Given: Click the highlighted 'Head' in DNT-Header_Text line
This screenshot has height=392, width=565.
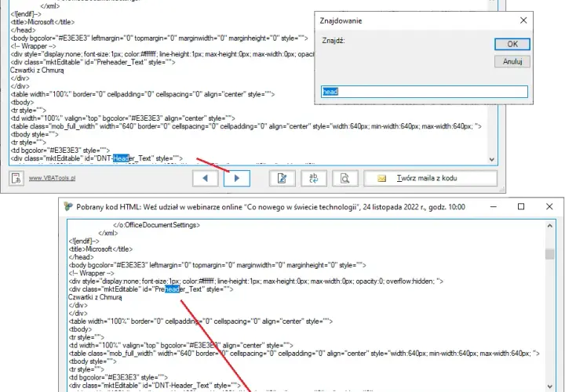Looking at the screenshot, I should pos(121,158).
